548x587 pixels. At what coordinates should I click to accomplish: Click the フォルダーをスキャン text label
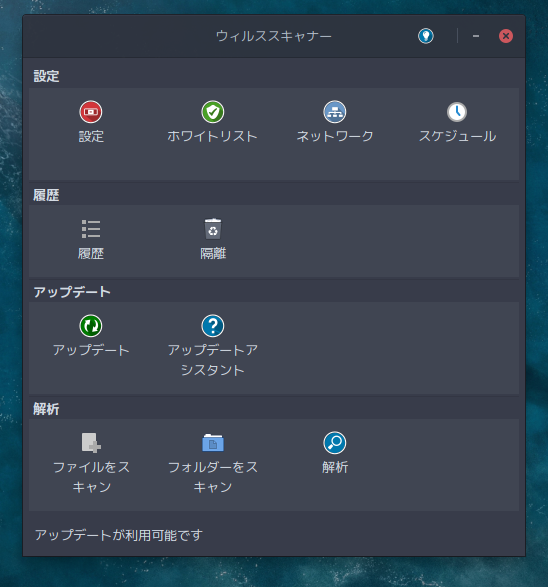(x=213, y=477)
